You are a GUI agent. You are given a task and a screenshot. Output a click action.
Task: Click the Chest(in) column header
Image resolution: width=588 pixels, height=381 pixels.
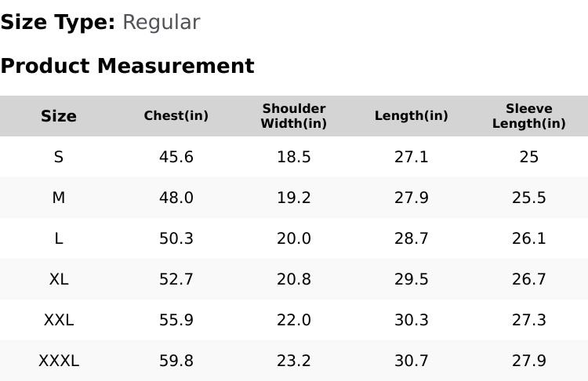pos(176,116)
